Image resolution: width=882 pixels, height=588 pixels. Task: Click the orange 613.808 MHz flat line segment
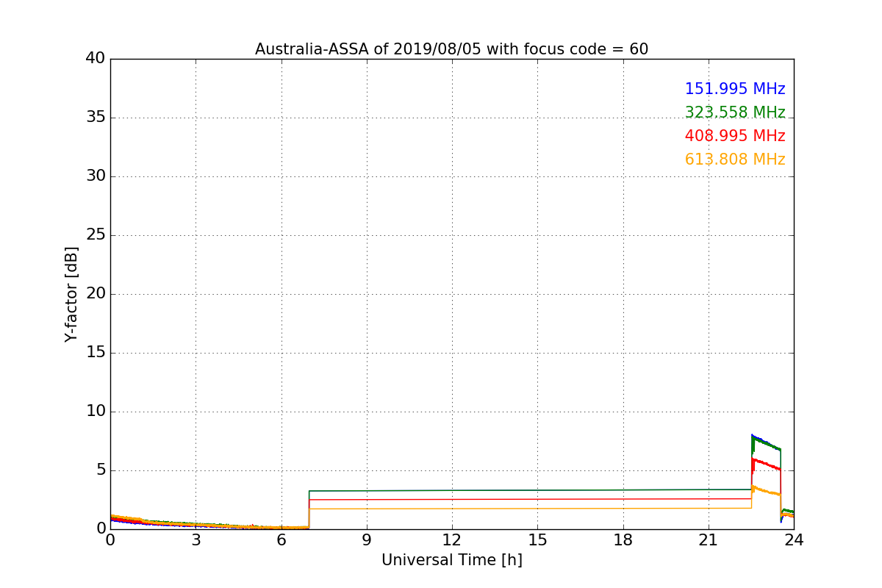pyautogui.click(x=531, y=508)
